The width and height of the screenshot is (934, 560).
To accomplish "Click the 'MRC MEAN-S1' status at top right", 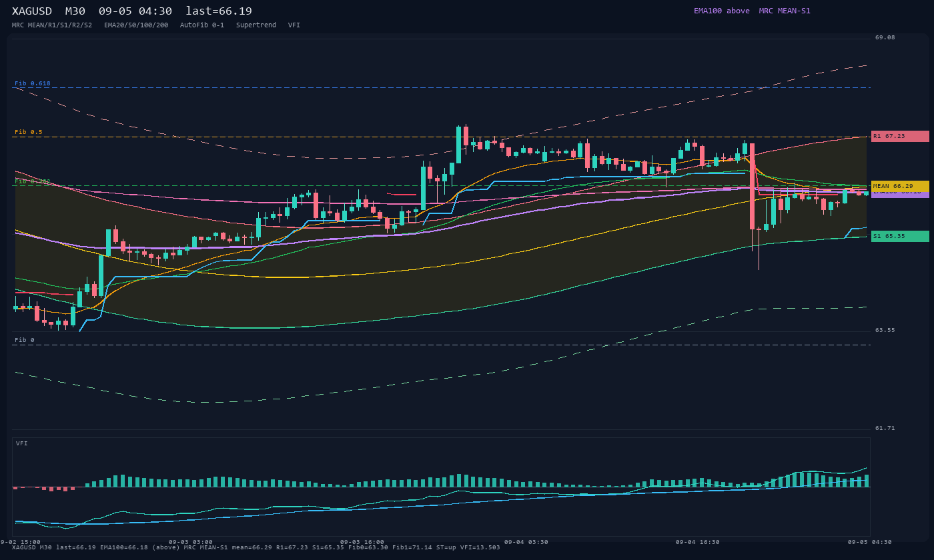I will point(785,11).
